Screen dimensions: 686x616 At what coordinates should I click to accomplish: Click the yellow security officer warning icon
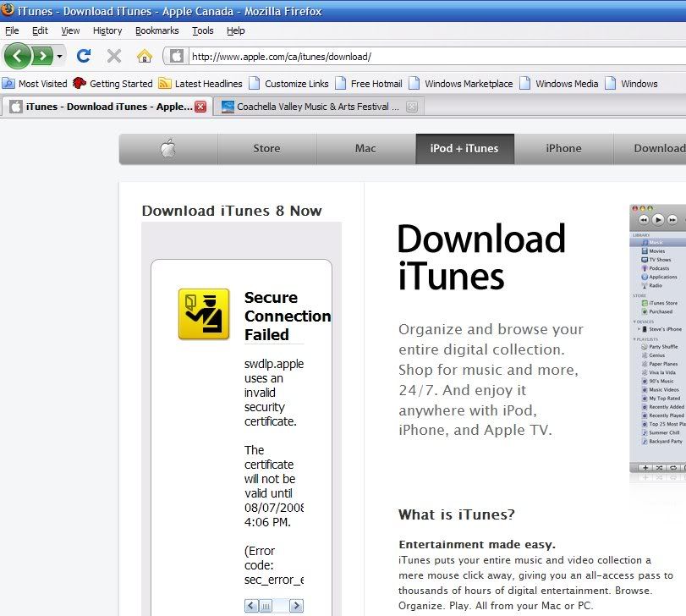point(204,314)
